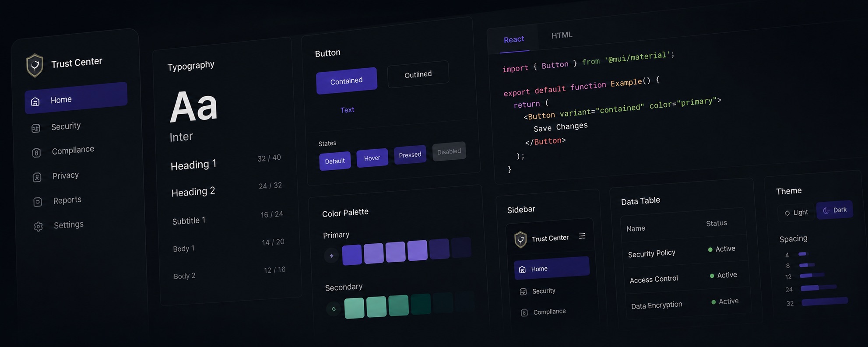
Task: Select the Data Encryption table row name
Action: point(657,305)
